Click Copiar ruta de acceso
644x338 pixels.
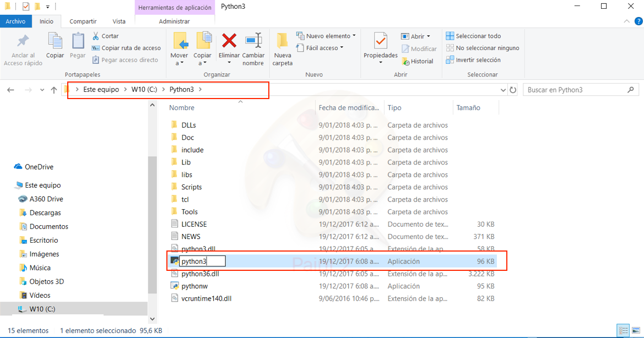click(127, 48)
